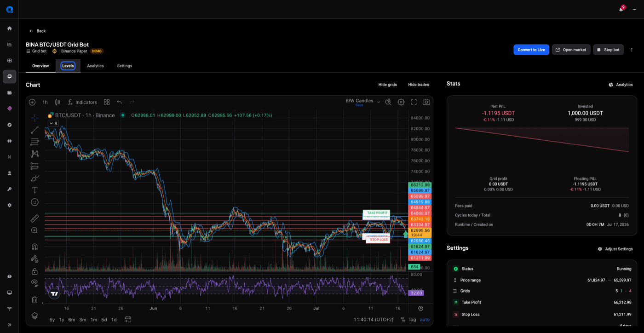Open the go to date calendar icon

click(128, 319)
